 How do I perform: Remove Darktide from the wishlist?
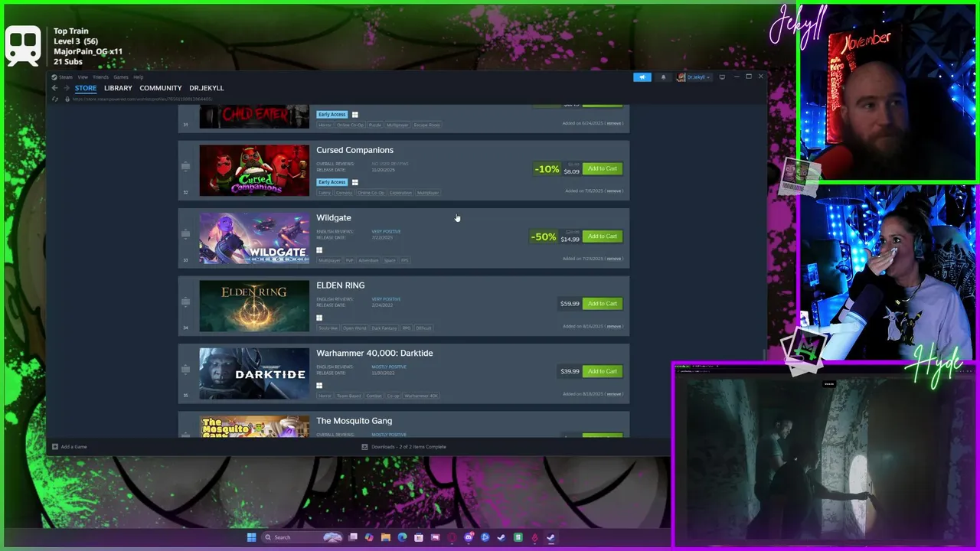coord(613,394)
